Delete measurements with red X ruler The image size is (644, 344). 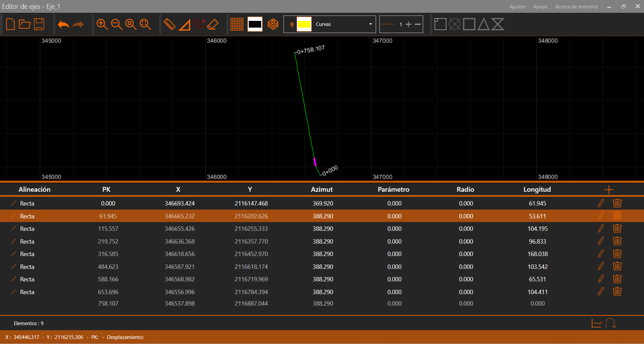[x=199, y=24]
